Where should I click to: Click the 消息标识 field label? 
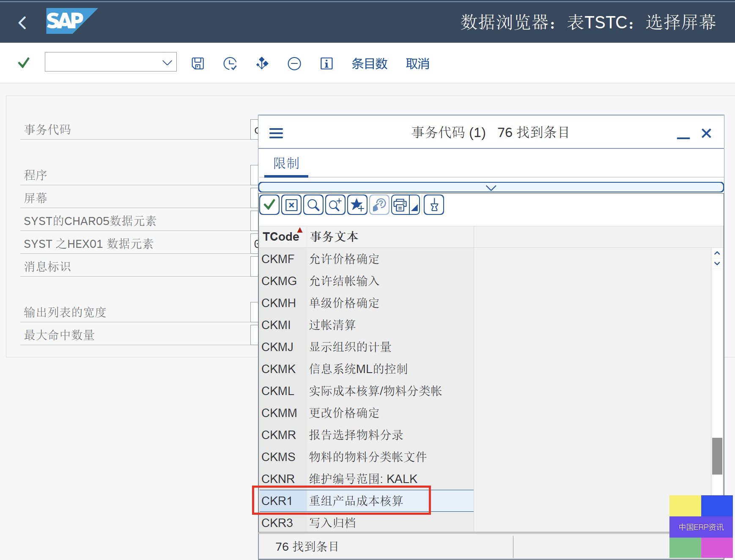point(47,266)
